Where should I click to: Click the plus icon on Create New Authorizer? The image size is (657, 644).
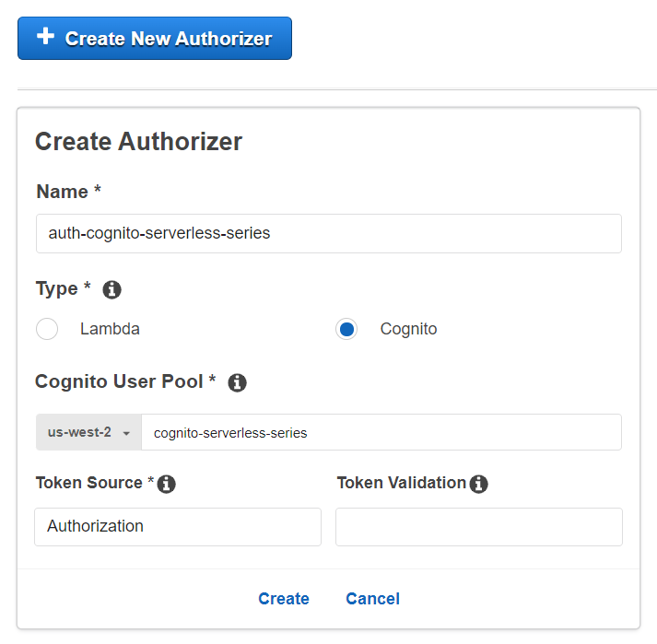[x=44, y=37]
